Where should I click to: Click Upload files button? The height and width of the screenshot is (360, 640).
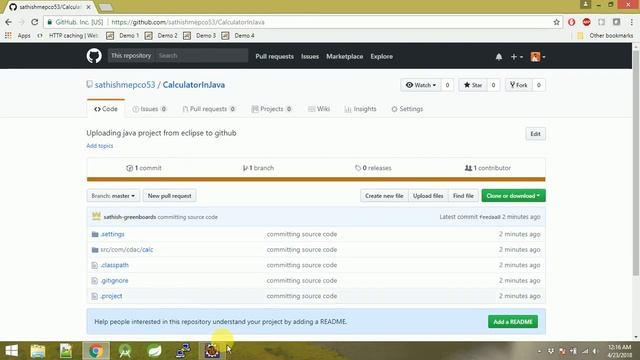point(428,196)
